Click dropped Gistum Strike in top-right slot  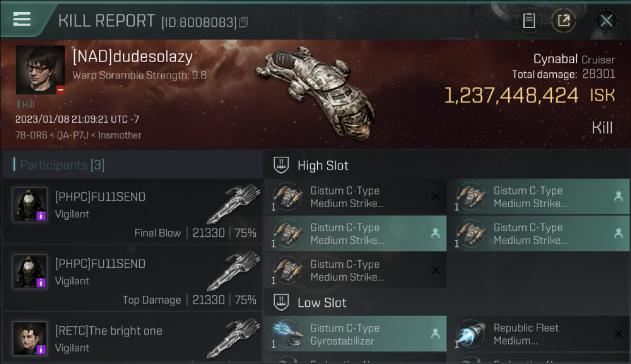(539, 197)
